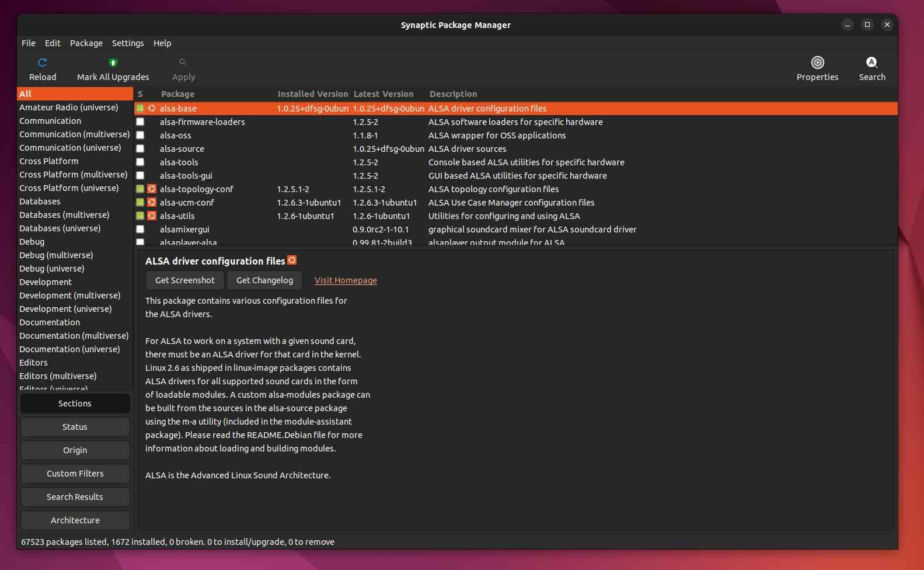The image size is (924, 570).
Task: Click the Ubuntu supported icon beside alsa-topology-conf
Action: [x=152, y=189]
